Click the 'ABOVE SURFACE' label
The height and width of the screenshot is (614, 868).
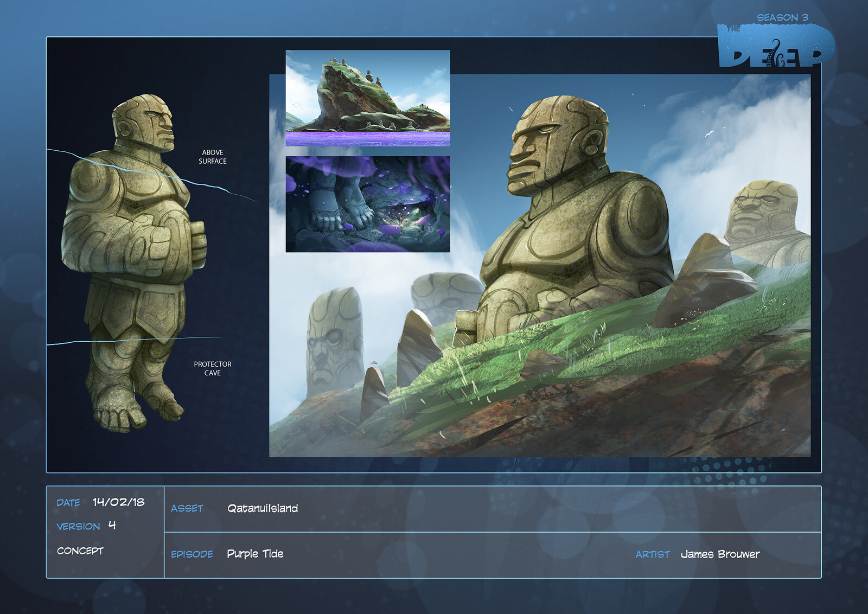(x=213, y=157)
